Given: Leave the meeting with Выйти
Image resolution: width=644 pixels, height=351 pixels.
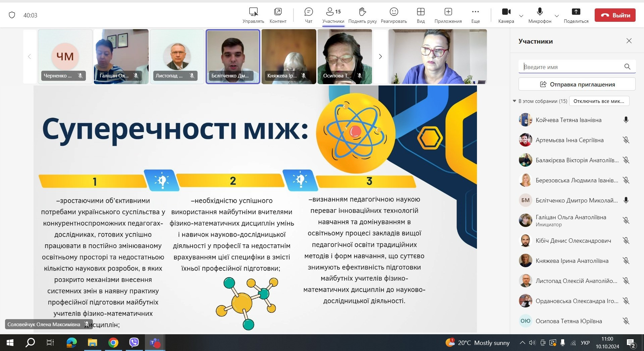Looking at the screenshot, I should click(x=615, y=15).
